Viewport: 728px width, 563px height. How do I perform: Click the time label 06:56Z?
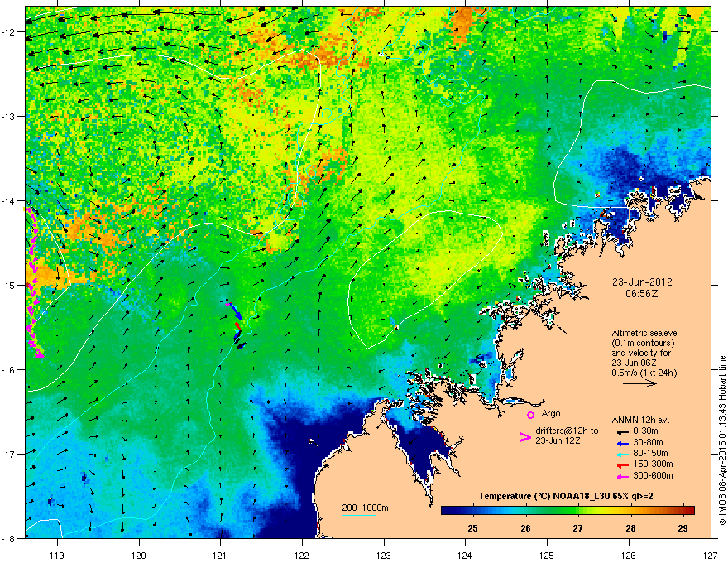pos(642,294)
